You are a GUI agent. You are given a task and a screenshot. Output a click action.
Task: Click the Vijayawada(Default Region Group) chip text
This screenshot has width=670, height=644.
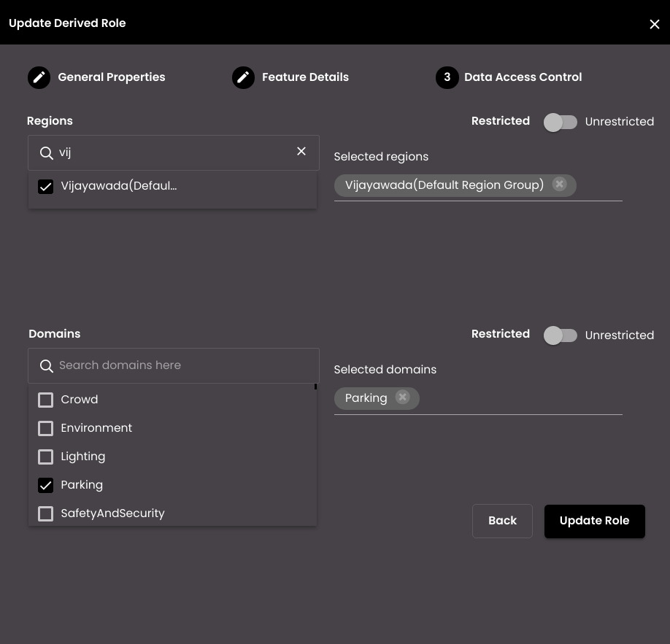pyautogui.click(x=444, y=185)
